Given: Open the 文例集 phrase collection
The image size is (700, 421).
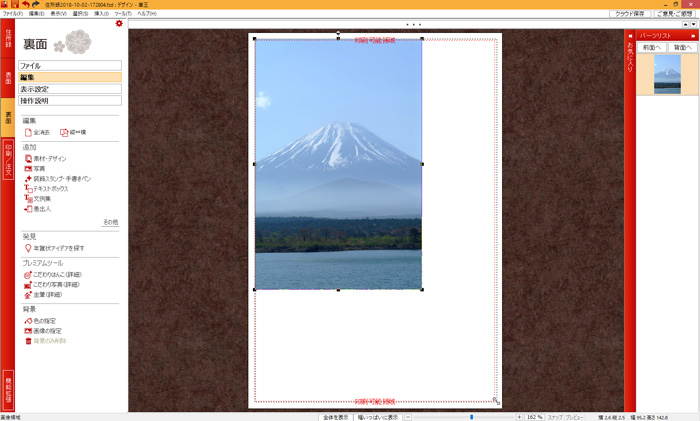Looking at the screenshot, I should point(28,198).
